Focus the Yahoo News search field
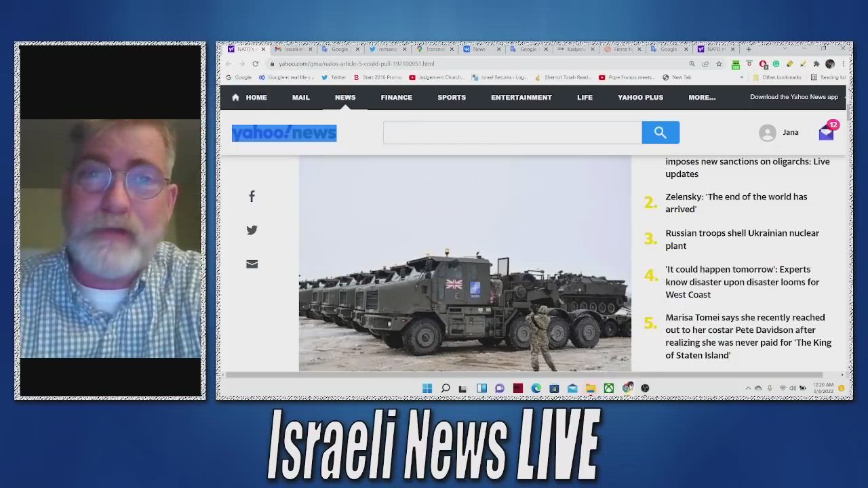The image size is (868, 488). tap(512, 133)
